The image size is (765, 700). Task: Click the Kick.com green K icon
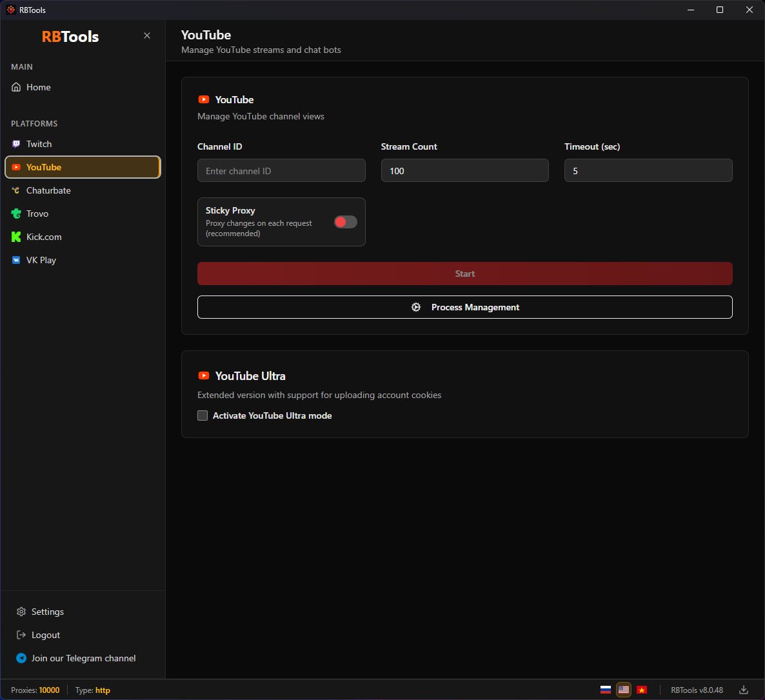coord(16,237)
